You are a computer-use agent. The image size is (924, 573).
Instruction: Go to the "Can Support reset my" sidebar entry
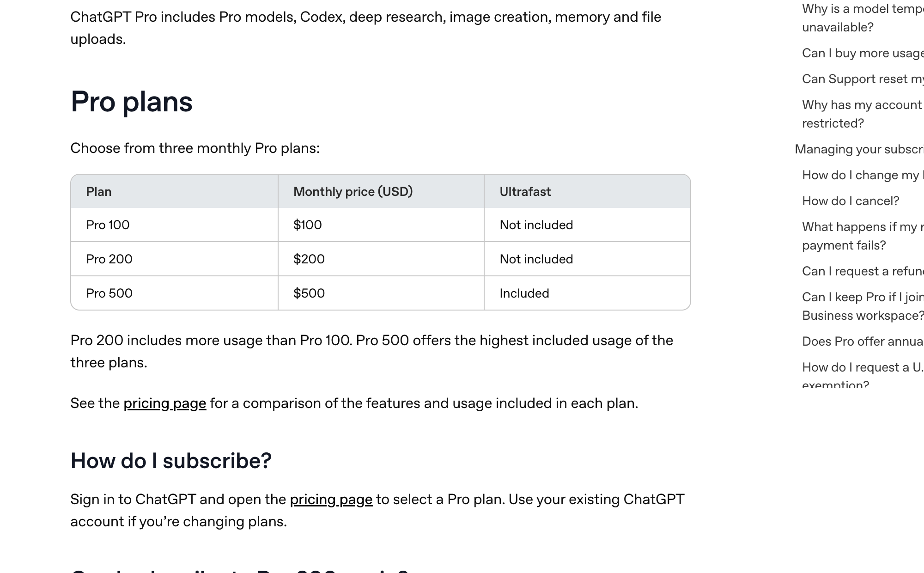[x=863, y=79]
